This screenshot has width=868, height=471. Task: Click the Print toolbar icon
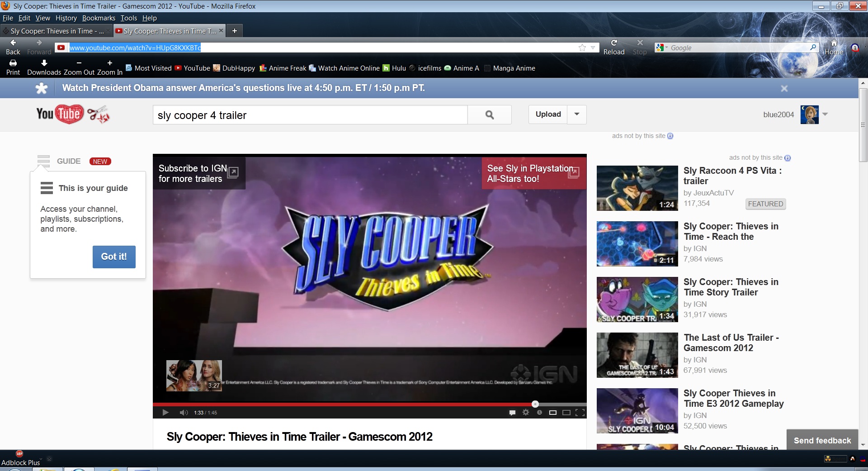[x=13, y=63]
